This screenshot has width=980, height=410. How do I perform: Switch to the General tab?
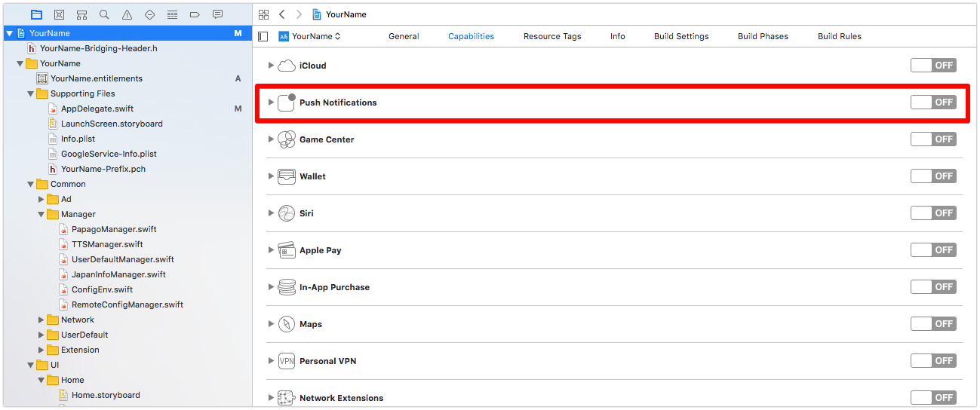(x=404, y=36)
